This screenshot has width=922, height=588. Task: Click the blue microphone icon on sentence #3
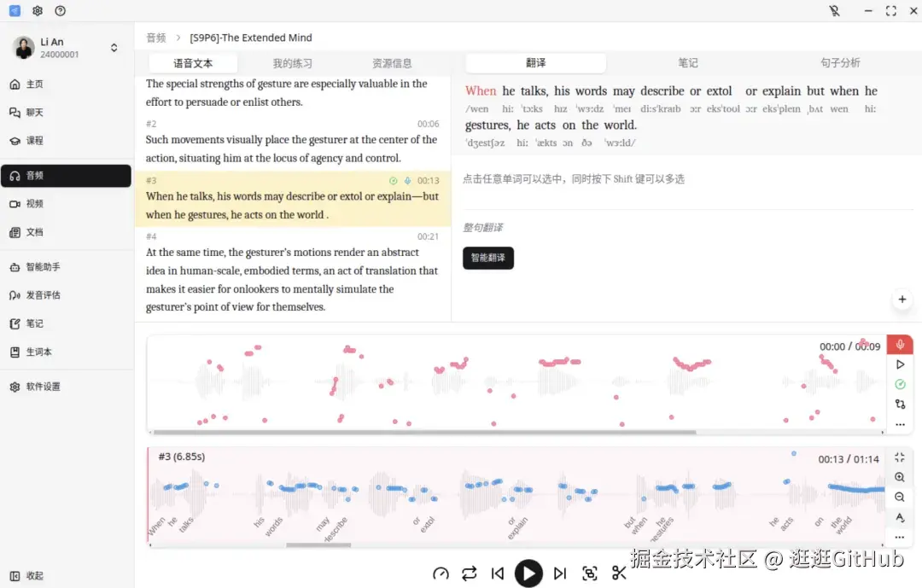407,180
